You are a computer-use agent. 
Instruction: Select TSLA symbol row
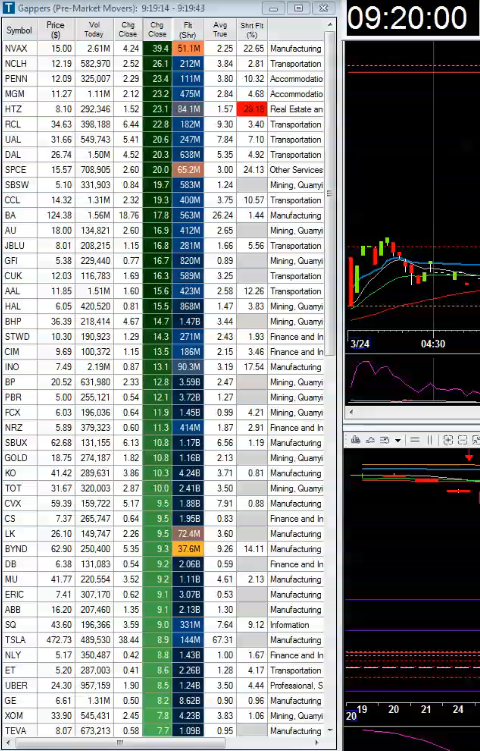click(x=163, y=640)
